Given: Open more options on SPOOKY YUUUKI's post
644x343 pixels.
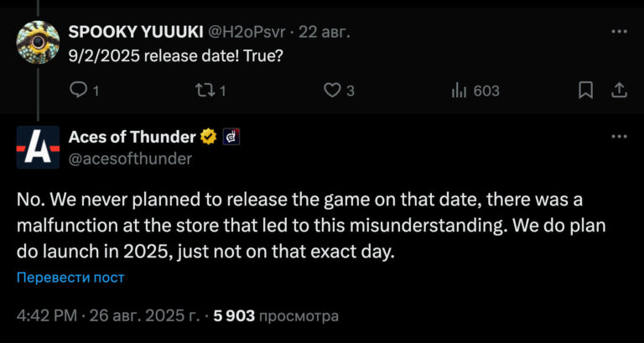Looking at the screenshot, I should [619, 32].
